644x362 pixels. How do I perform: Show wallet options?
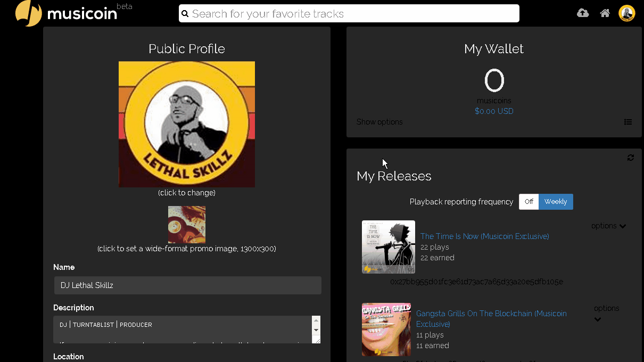(x=379, y=122)
